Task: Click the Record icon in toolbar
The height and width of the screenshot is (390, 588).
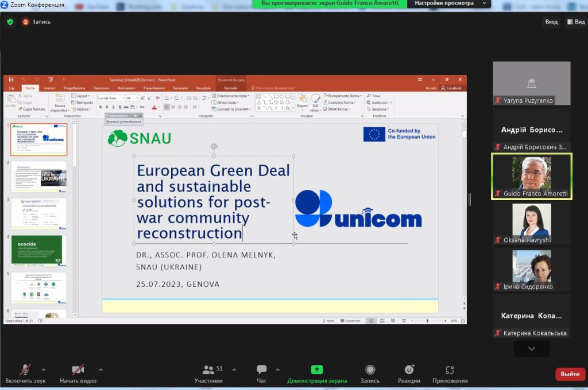Action: pos(370,370)
